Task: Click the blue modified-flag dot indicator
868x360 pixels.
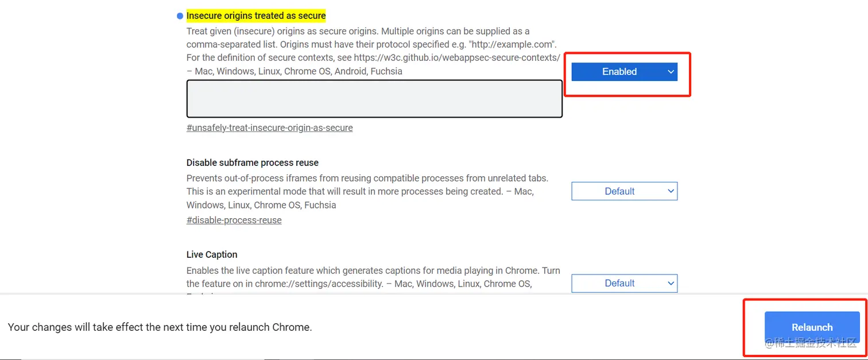Action: 180,16
